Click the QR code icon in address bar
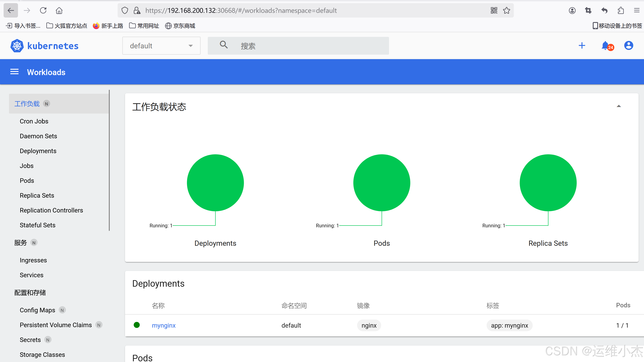The image size is (644, 362). tap(494, 11)
